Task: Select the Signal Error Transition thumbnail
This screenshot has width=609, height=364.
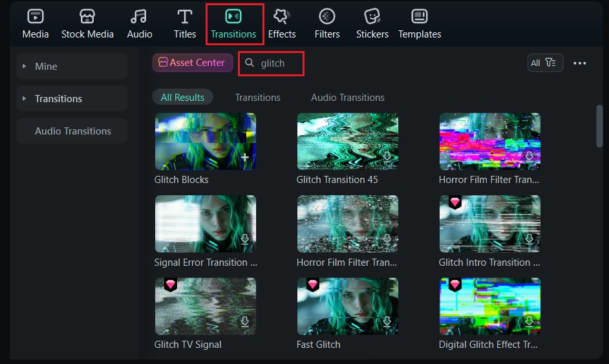Action: pos(206,224)
